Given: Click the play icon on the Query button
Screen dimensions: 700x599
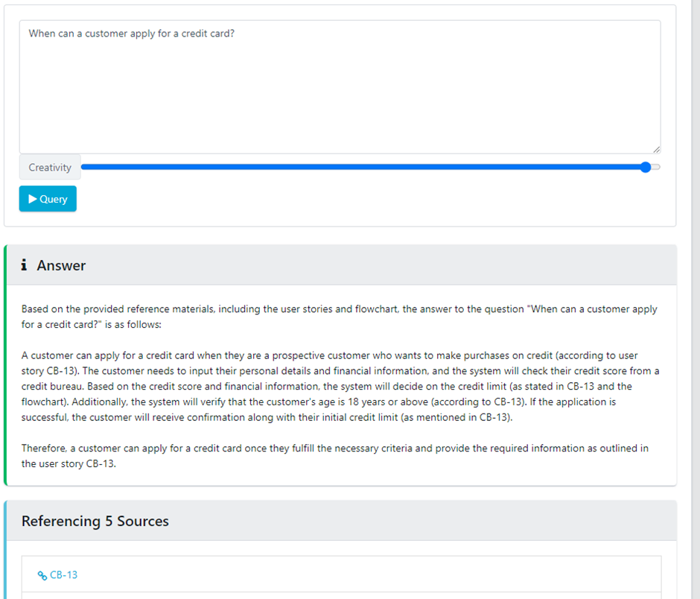Looking at the screenshot, I should (33, 199).
